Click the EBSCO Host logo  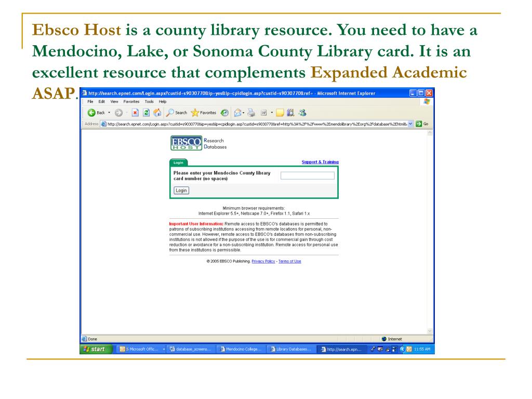click(x=187, y=143)
